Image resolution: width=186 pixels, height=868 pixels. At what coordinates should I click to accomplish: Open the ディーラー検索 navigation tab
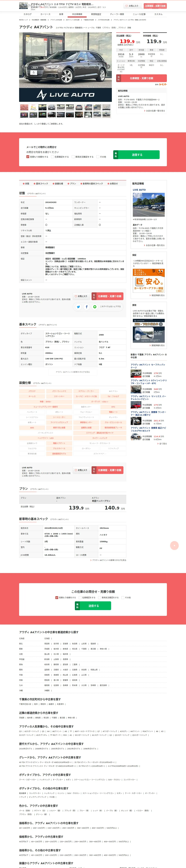point(117,14)
